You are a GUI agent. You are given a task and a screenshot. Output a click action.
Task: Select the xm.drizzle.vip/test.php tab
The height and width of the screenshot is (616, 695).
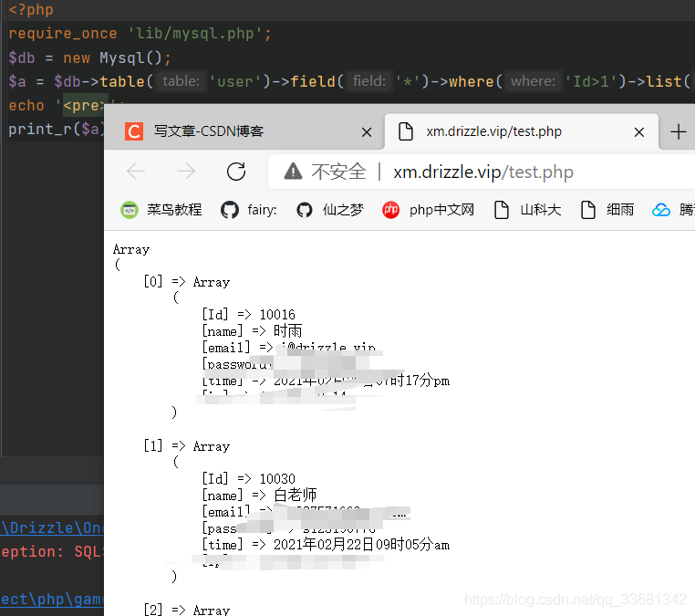pos(522,131)
